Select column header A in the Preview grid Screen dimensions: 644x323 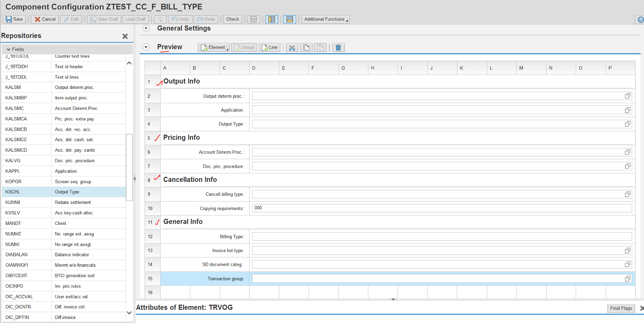[175, 68]
